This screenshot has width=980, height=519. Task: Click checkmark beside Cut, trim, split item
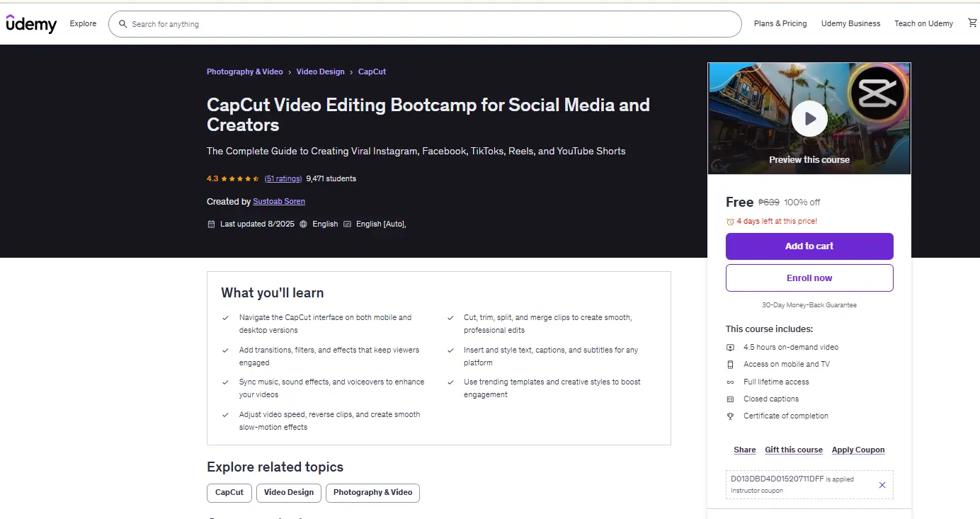point(450,318)
